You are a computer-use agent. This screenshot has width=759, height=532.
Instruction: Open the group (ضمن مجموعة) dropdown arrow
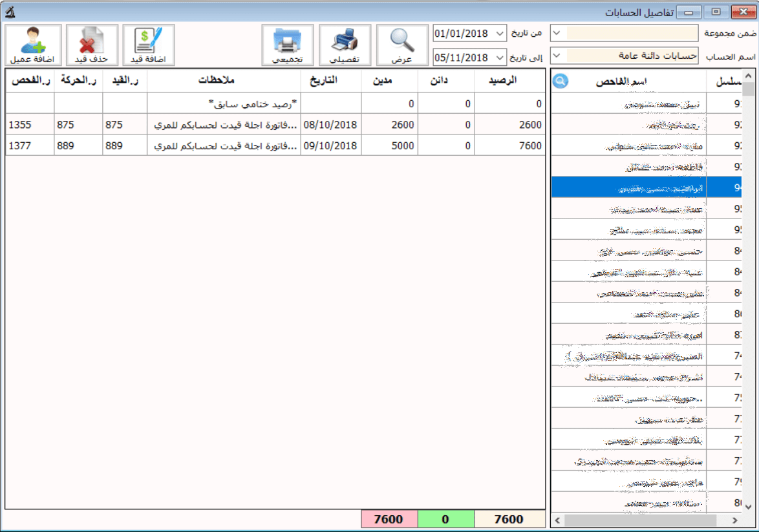(x=558, y=33)
